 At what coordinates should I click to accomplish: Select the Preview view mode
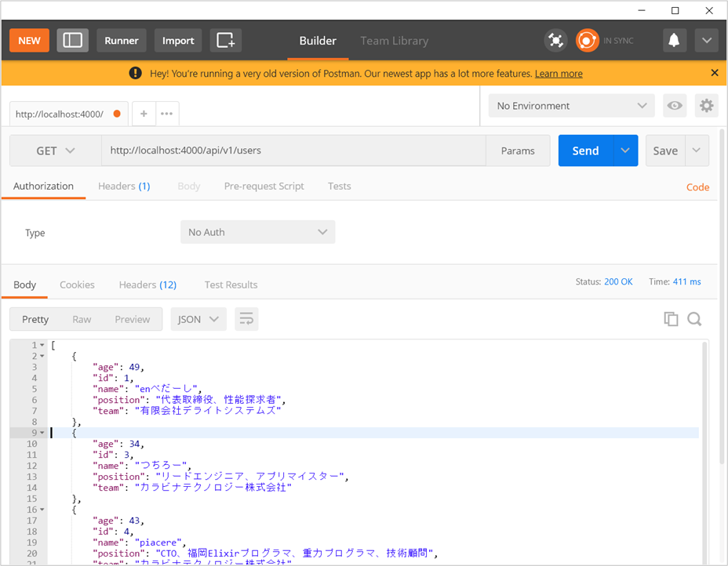(x=133, y=319)
